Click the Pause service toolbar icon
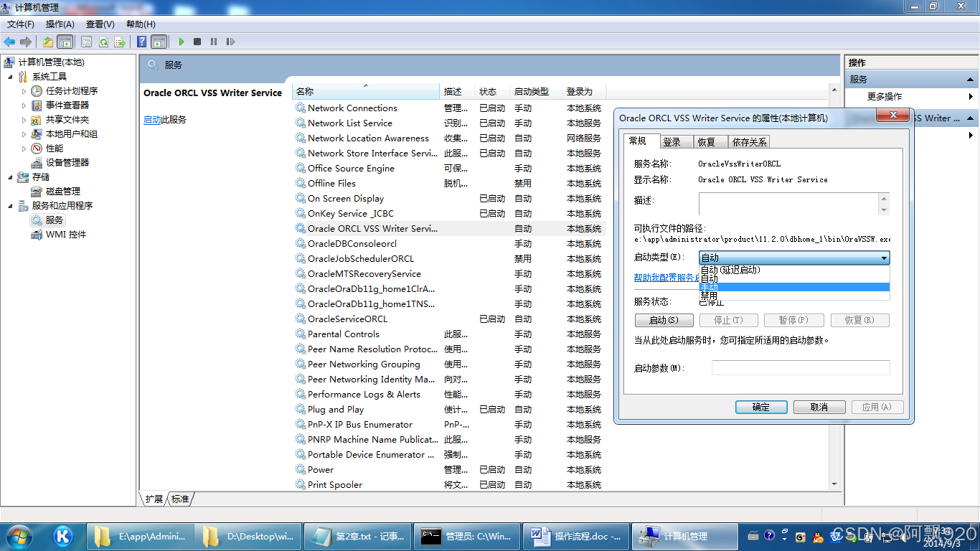Image resolution: width=980 pixels, height=551 pixels. (x=214, y=42)
